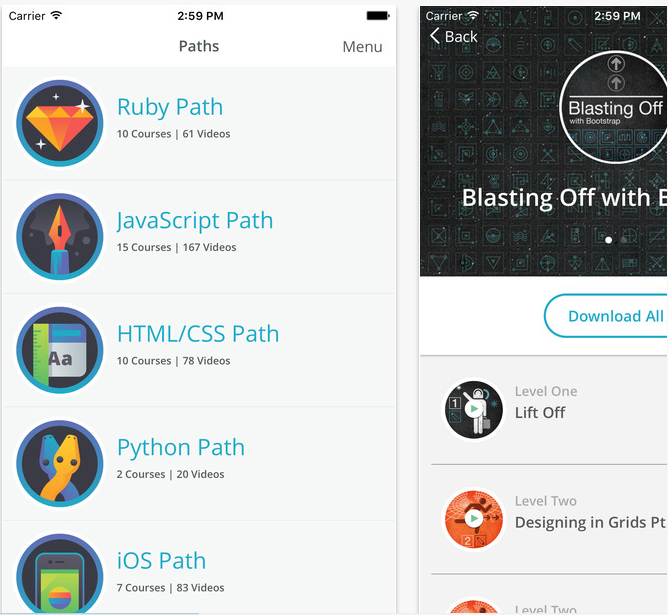The image size is (668, 615).
Task: Open the JavaScript Path title link
Action: (195, 220)
